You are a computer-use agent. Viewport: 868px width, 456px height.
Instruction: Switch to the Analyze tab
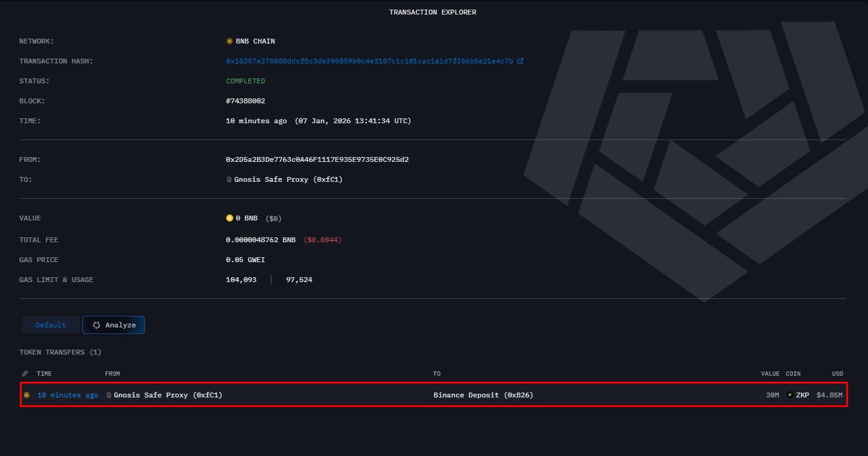114,325
